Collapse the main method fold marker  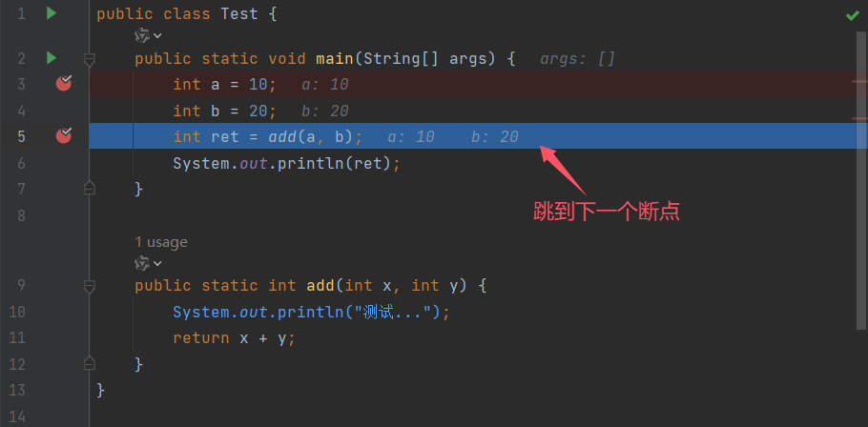89,59
